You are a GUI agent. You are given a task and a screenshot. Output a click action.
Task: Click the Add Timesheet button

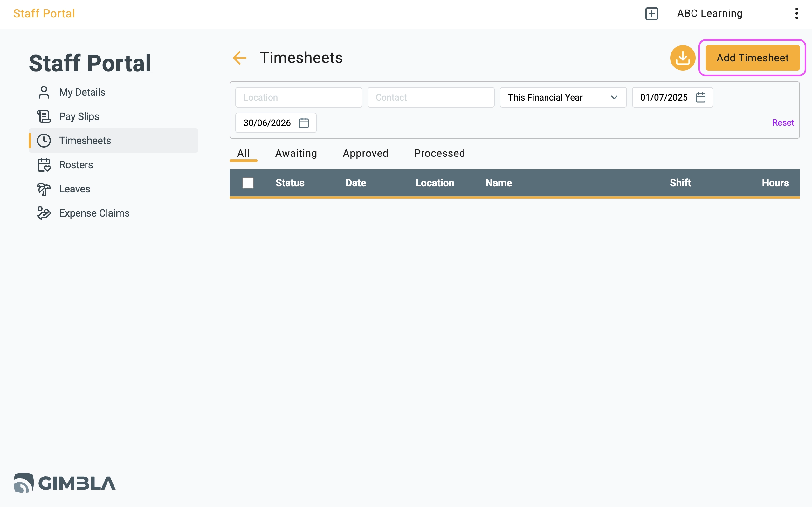[753, 58]
